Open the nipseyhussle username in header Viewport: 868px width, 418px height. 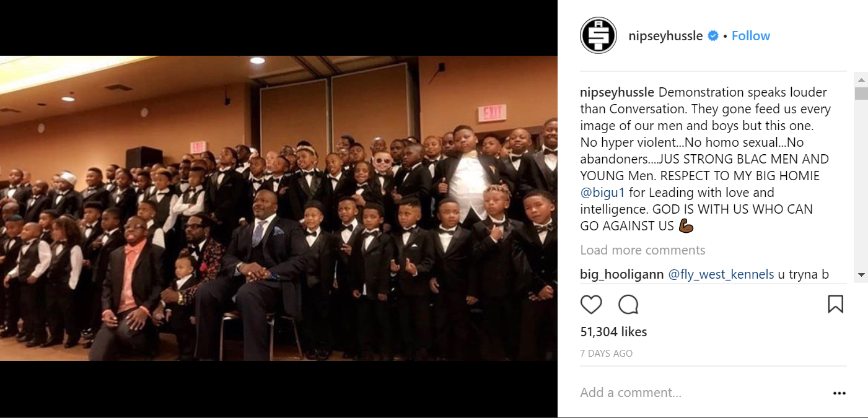[665, 36]
